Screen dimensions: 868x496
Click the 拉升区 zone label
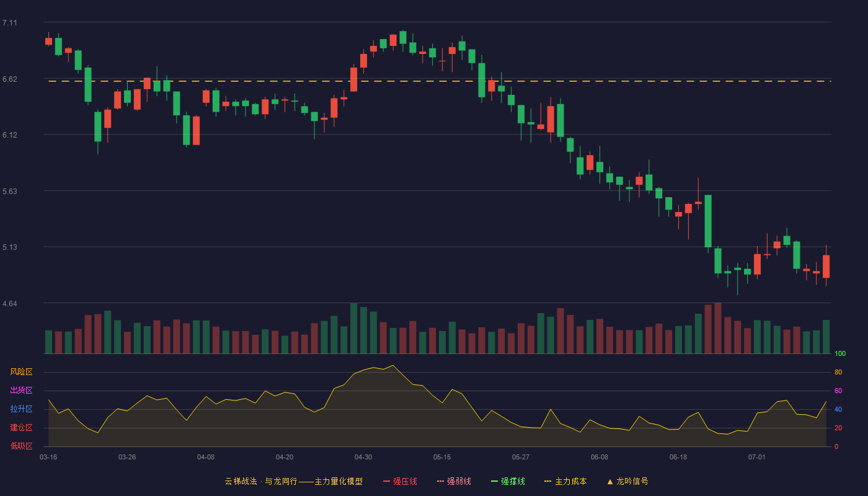point(21,409)
